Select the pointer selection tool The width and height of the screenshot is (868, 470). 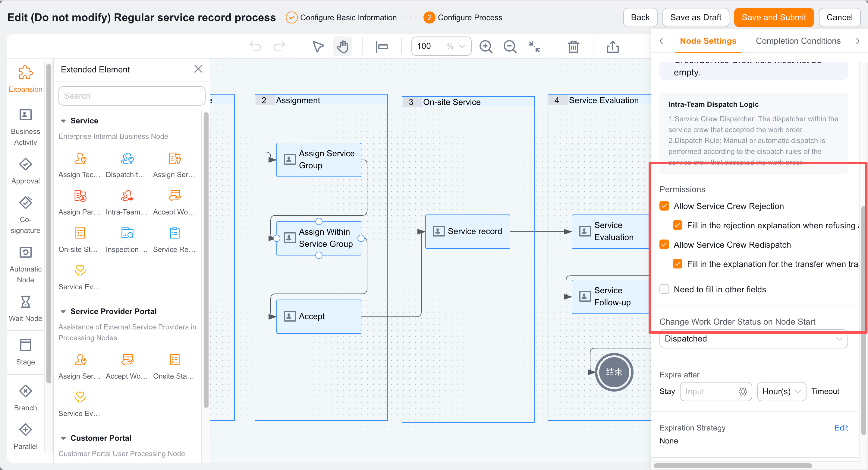click(318, 46)
